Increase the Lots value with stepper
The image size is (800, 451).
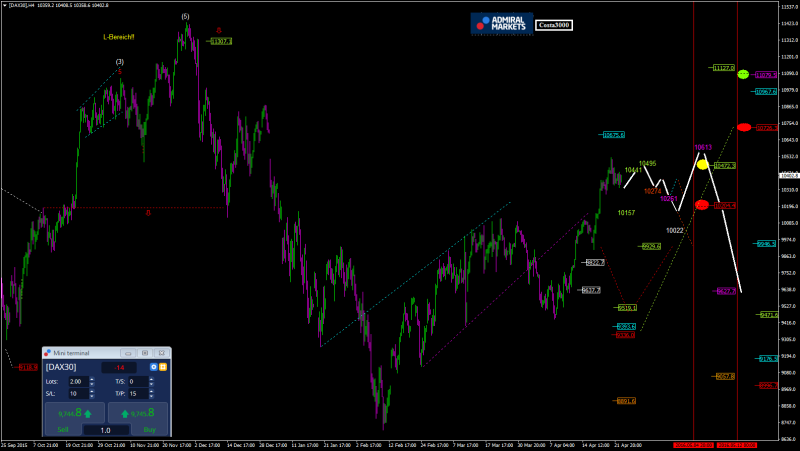92,379
